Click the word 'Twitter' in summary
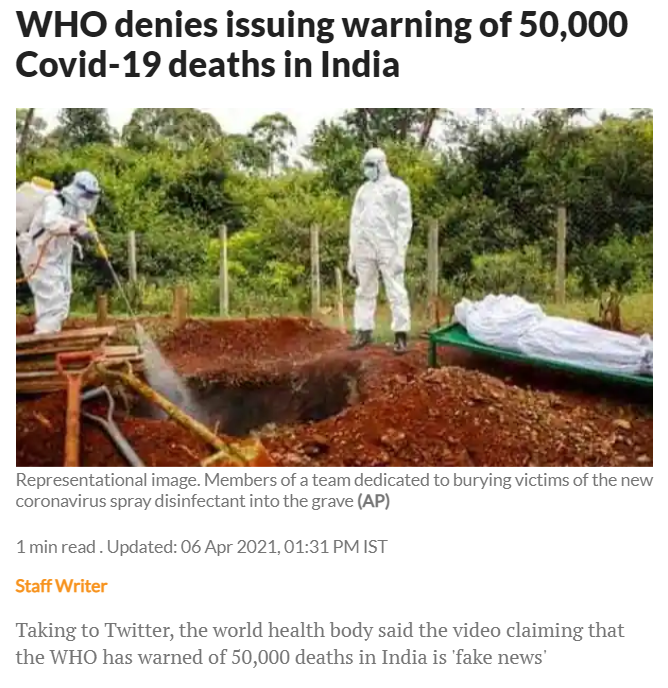Screen dimensions: 668x688 click(x=136, y=630)
